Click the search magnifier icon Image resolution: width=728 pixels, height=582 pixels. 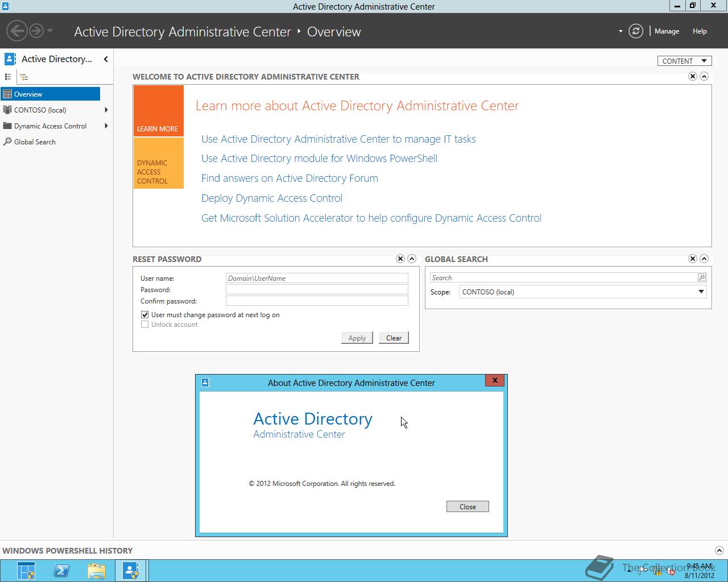point(702,277)
